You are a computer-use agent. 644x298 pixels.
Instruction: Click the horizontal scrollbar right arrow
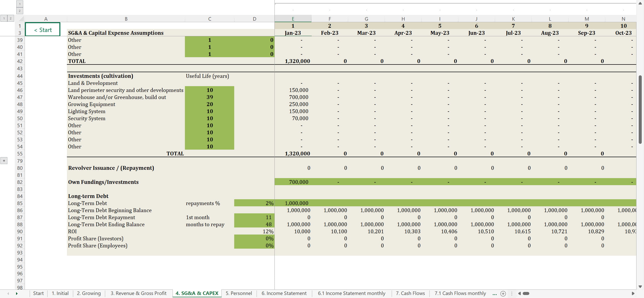tap(633, 293)
